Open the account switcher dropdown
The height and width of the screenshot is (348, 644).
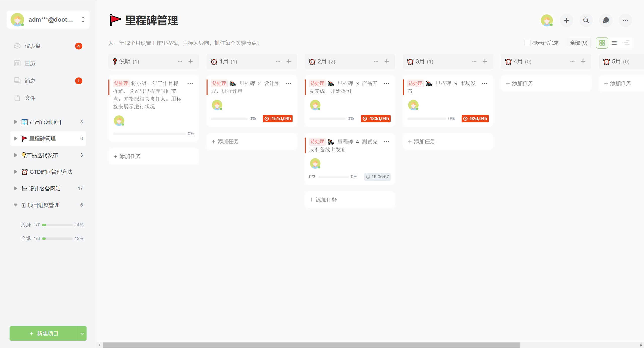[x=83, y=20]
